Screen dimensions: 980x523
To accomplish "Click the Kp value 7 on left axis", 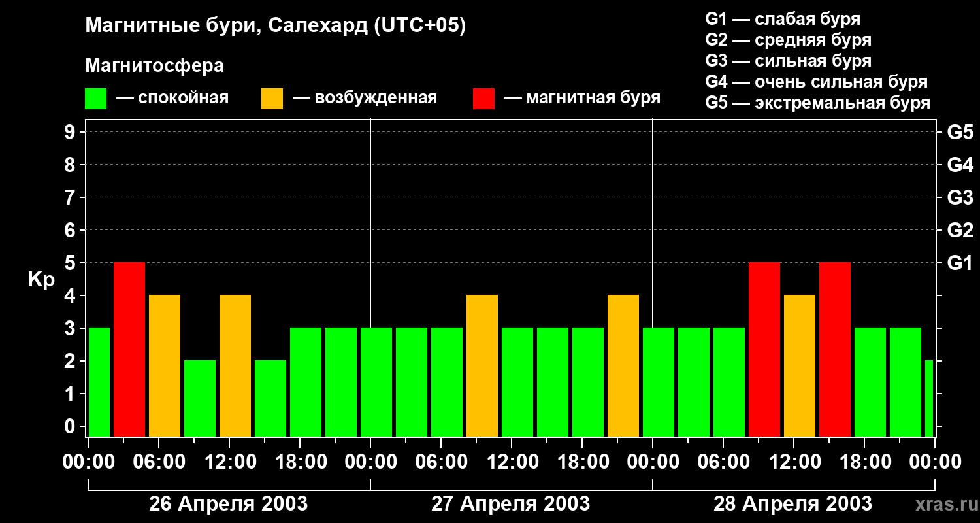I will (x=71, y=197).
